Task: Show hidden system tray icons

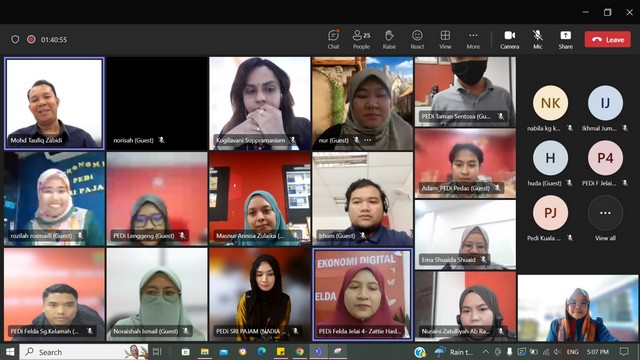Action: pos(486,351)
